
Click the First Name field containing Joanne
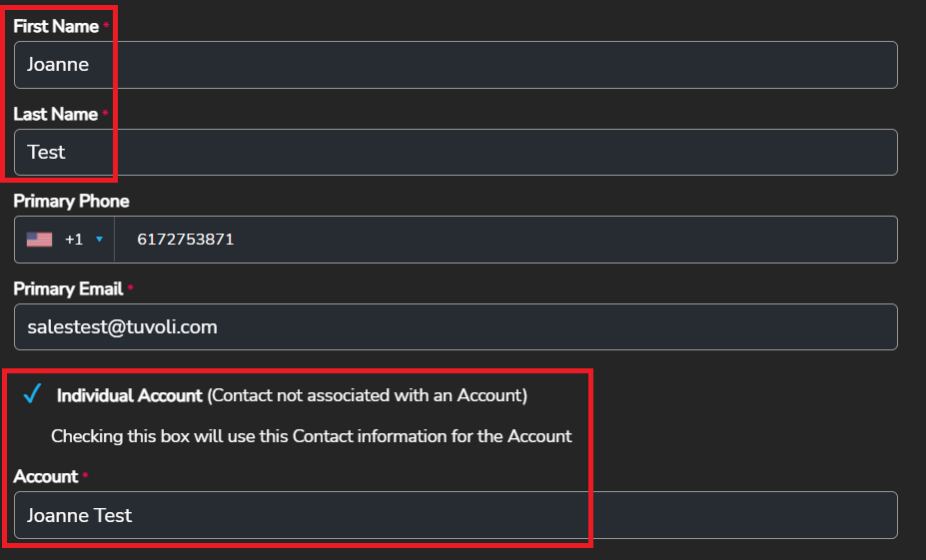(x=456, y=65)
